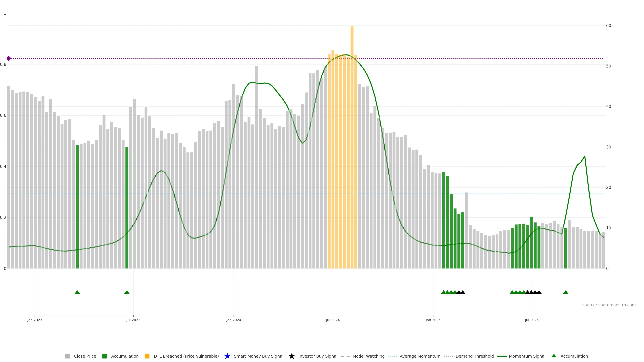Image resolution: width=644 pixels, height=362 pixels.
Task: Click the blue Smart Money Buy Signal star
Action: (x=227, y=356)
